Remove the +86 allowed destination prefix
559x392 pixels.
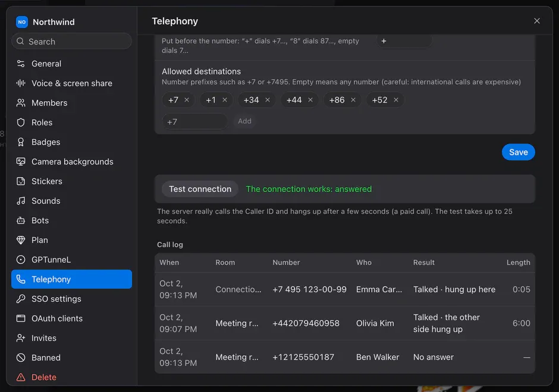click(353, 100)
